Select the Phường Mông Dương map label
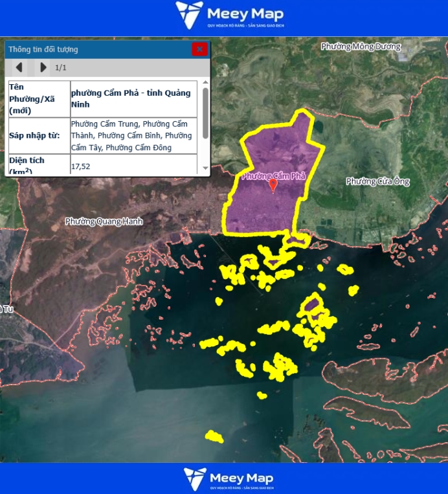 coord(361,47)
